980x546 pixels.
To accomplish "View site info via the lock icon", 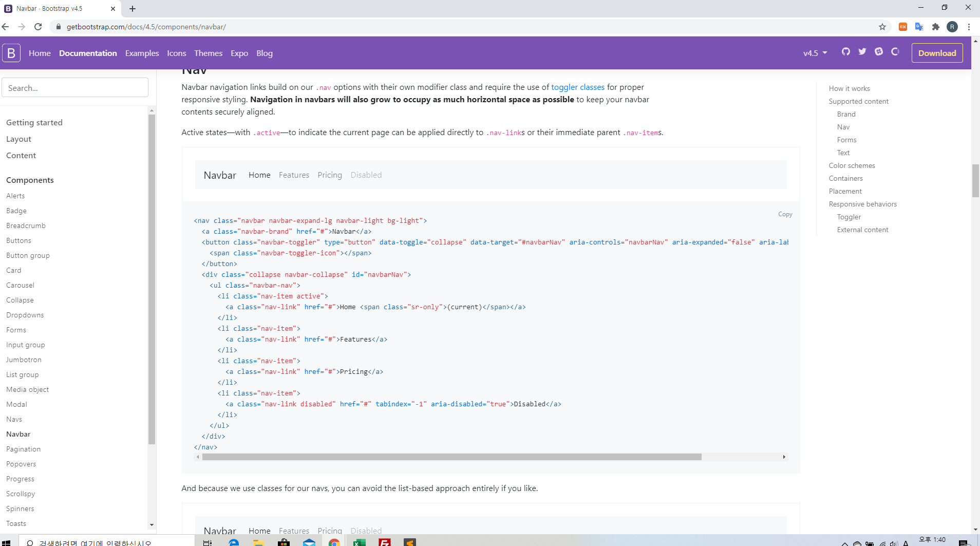I will 59,27.
